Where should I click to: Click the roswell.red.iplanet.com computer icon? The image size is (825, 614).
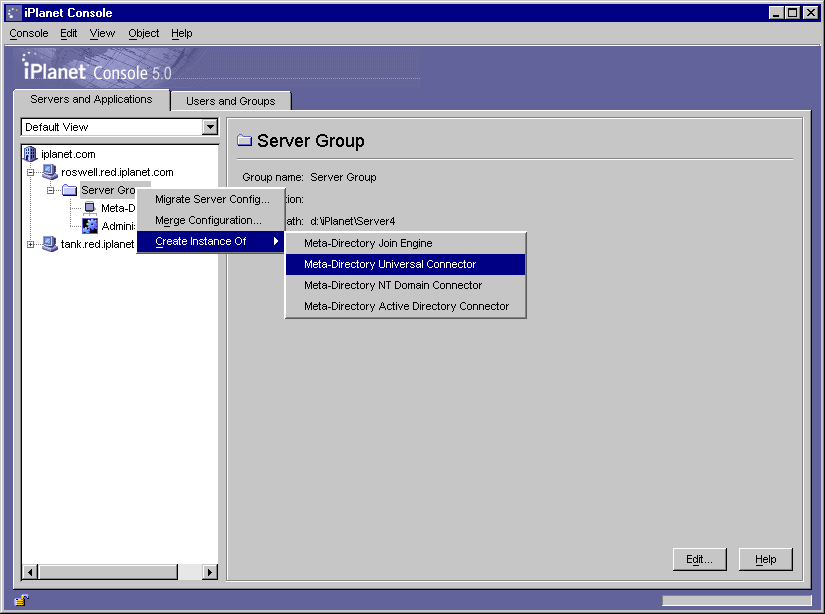click(49, 172)
